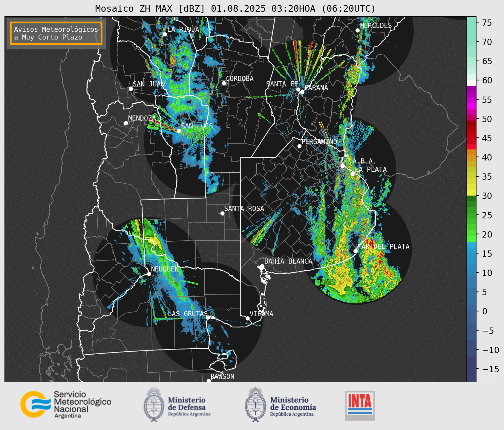Viewport: 504px width, 430px height.
Task: Select the CÓRDOBA city marker
Action: click(x=224, y=83)
